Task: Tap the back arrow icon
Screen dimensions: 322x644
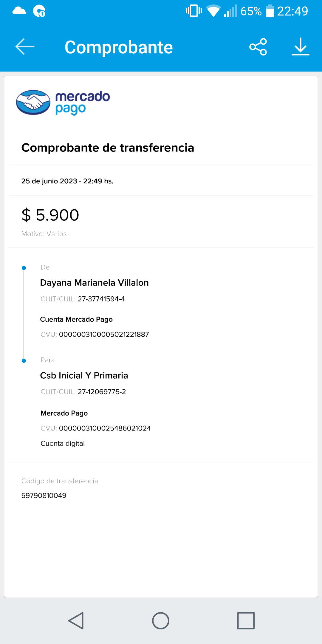Action: (25, 47)
